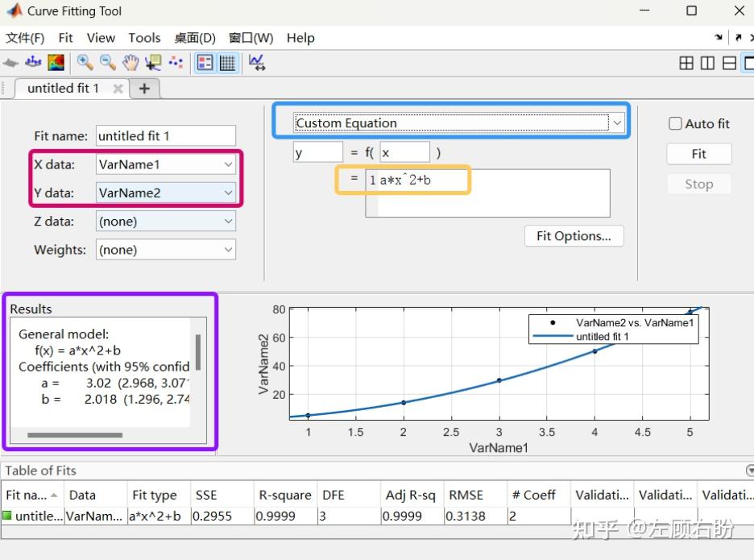Click the SSE column header
Image resolution: width=754 pixels, height=560 pixels.
pos(222,495)
